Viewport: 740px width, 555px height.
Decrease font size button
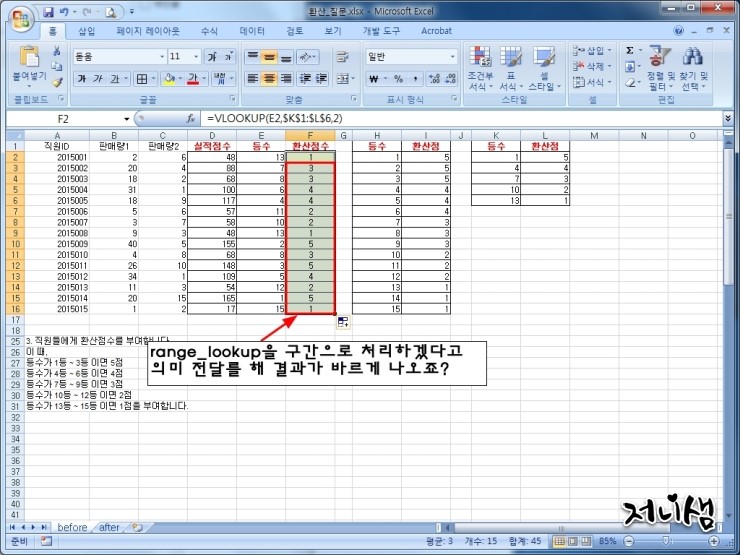(228, 57)
